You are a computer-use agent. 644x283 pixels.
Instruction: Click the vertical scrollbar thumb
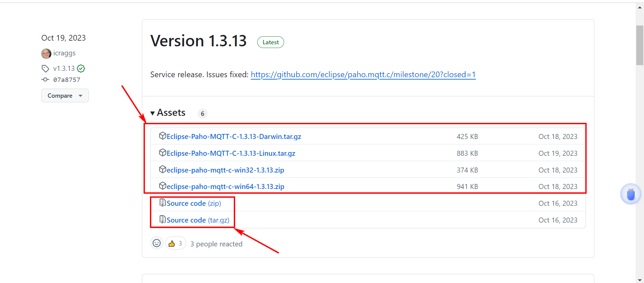[639, 45]
